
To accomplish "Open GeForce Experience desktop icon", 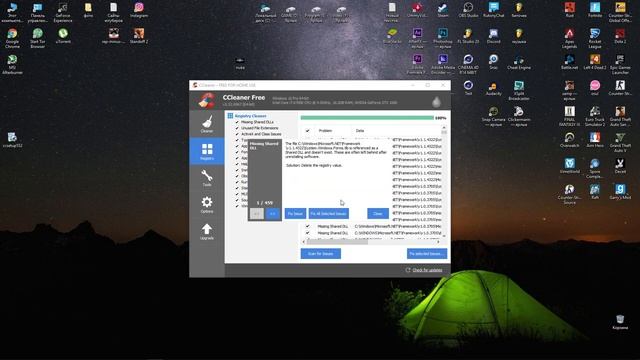I will (63, 12).
